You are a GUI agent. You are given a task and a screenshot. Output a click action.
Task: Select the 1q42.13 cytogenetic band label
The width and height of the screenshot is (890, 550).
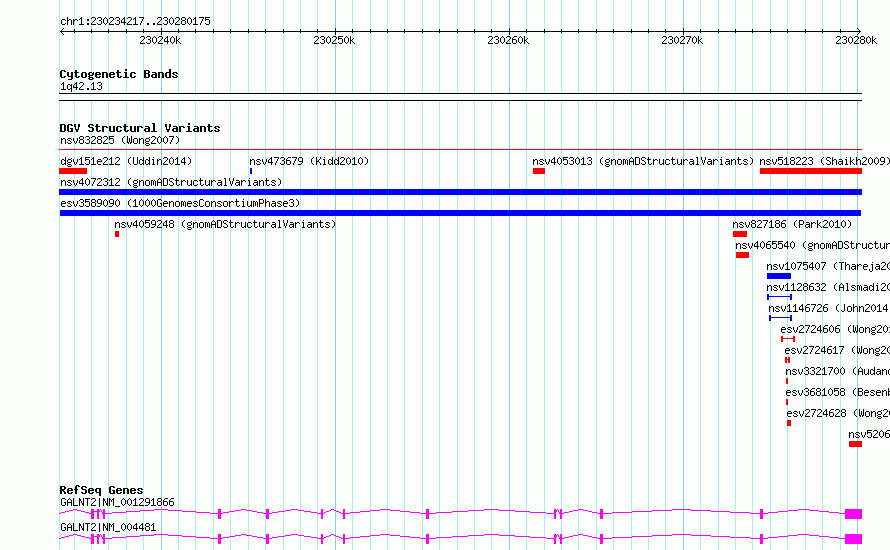[x=81, y=86]
